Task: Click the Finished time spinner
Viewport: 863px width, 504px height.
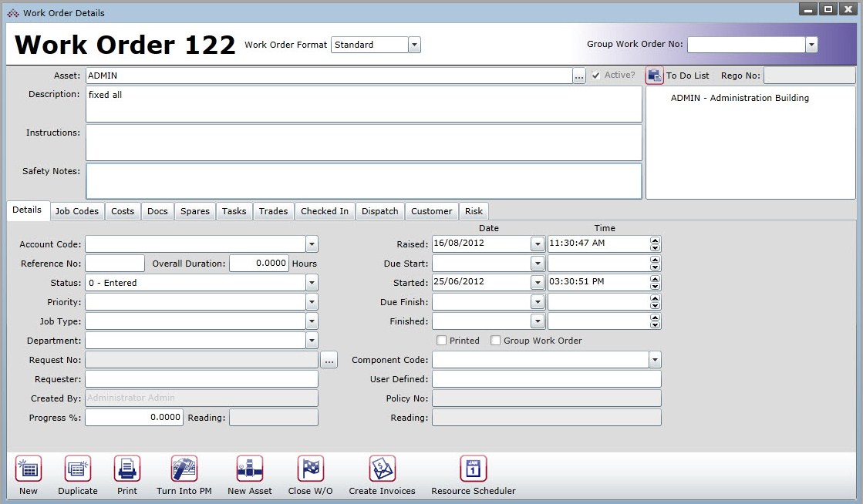Action: coord(655,321)
